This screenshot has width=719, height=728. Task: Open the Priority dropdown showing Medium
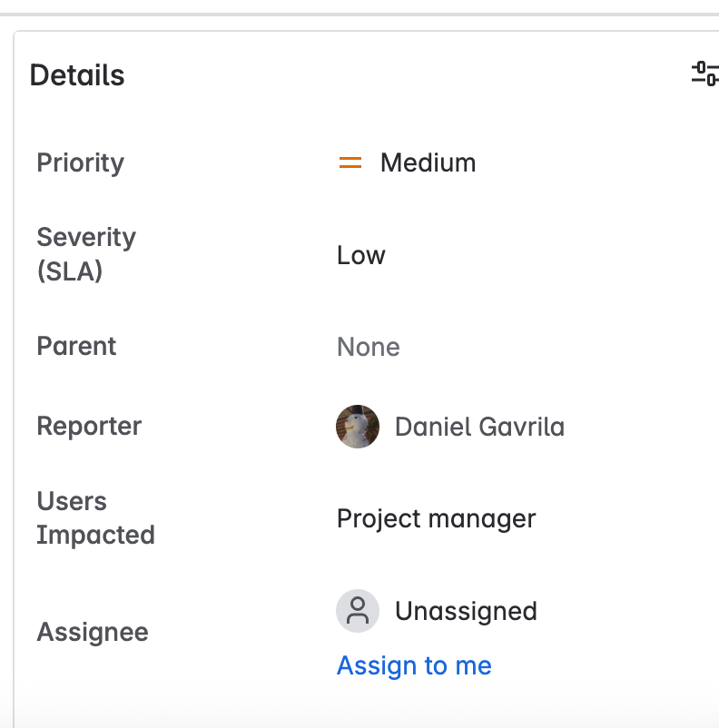click(428, 163)
